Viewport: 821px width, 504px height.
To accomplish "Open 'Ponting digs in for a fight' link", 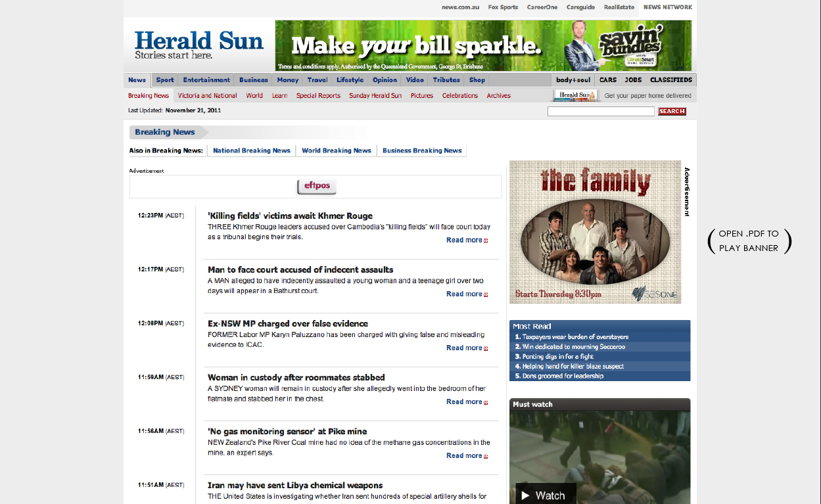I will (558, 357).
